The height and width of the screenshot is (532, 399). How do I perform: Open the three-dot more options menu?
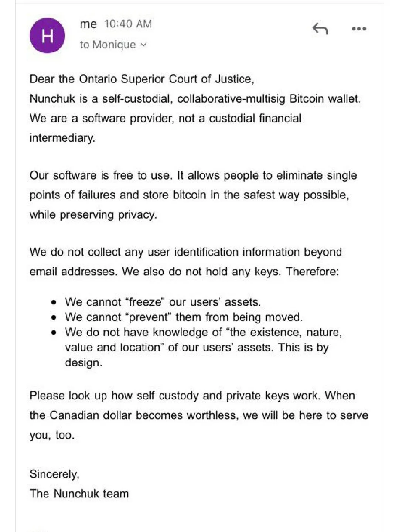coord(359,28)
